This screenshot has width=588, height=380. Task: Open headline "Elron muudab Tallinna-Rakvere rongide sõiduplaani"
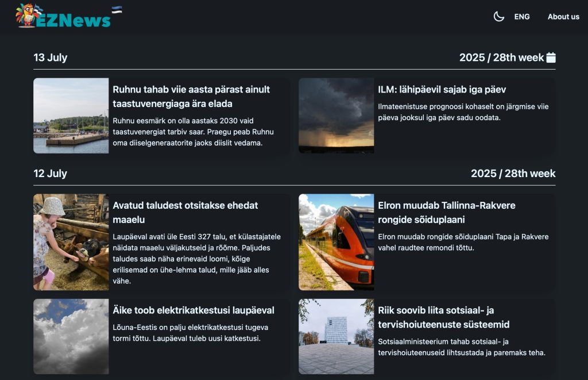tap(447, 213)
